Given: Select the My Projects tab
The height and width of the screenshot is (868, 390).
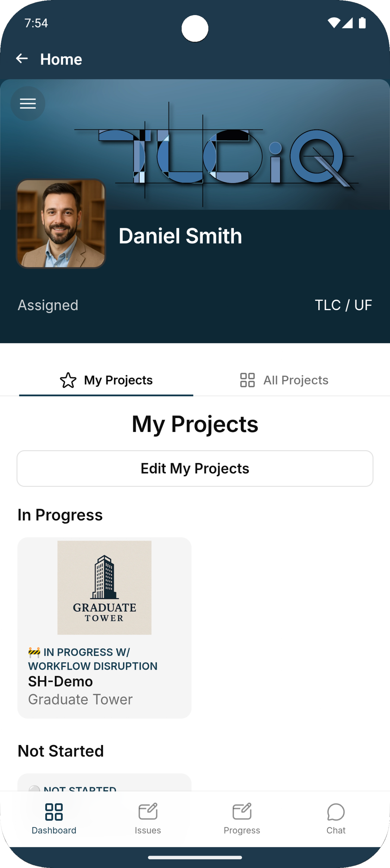Looking at the screenshot, I should pyautogui.click(x=106, y=380).
